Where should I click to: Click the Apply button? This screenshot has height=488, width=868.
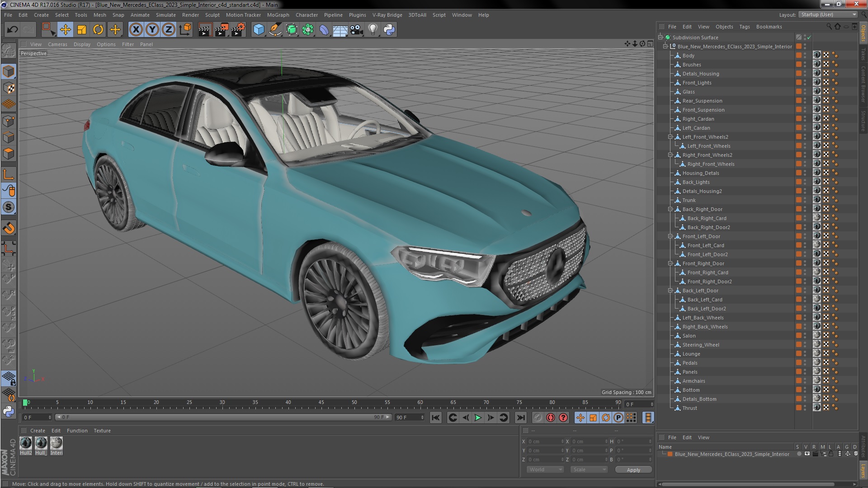(633, 470)
